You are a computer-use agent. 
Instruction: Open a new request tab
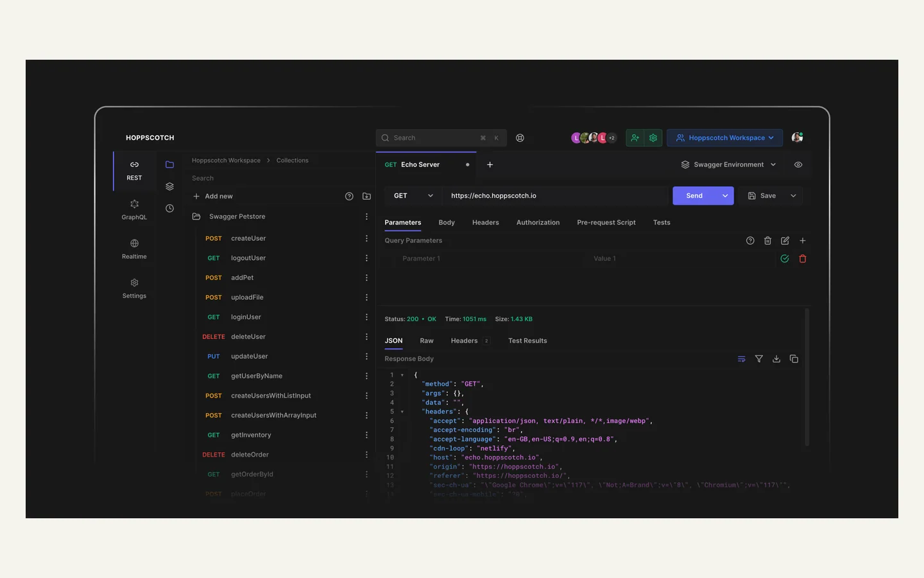coord(490,165)
